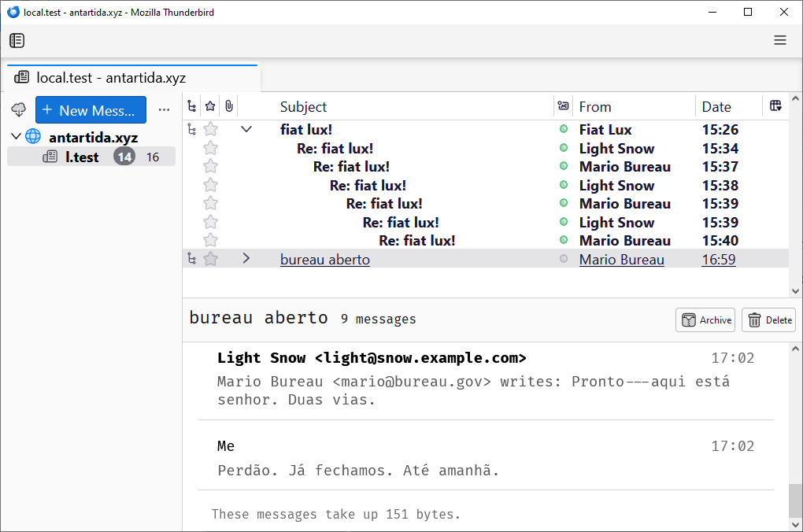Select the l.test folder
The height and width of the screenshot is (532, 803).
click(x=82, y=157)
